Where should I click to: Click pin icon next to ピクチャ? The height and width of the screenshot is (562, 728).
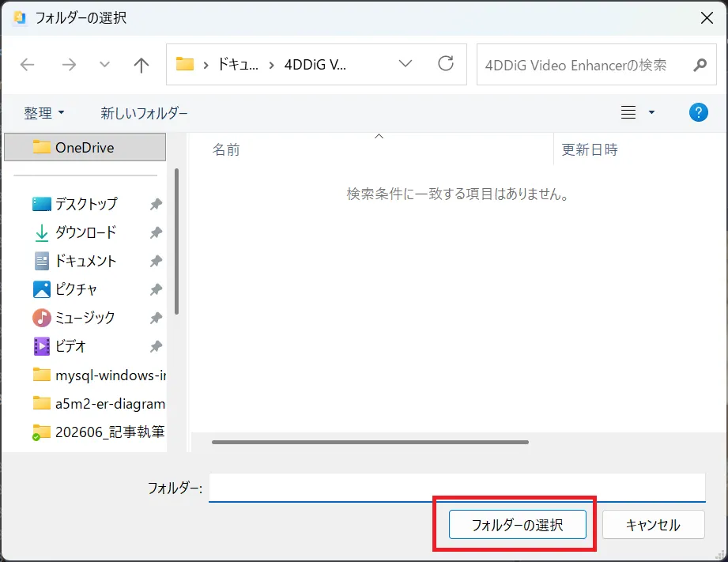click(156, 289)
